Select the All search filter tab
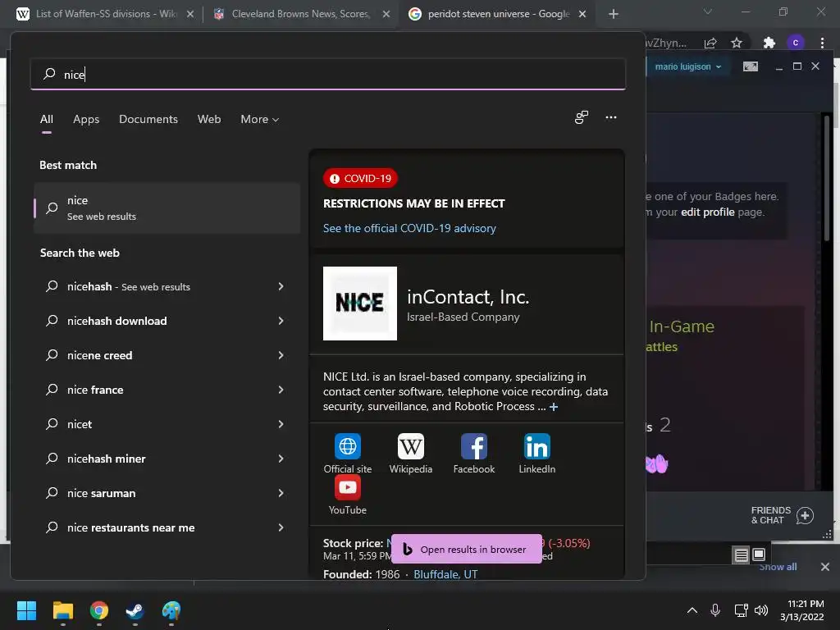This screenshot has height=630, width=840. coord(47,119)
